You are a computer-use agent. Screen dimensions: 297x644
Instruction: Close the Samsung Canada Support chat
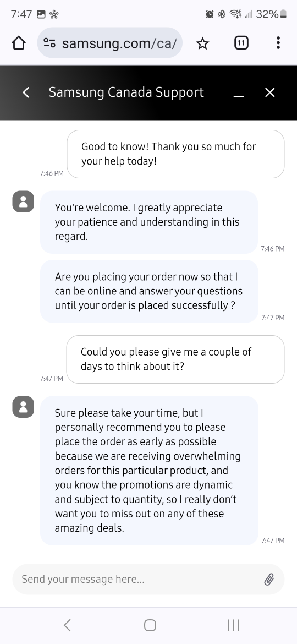270,93
